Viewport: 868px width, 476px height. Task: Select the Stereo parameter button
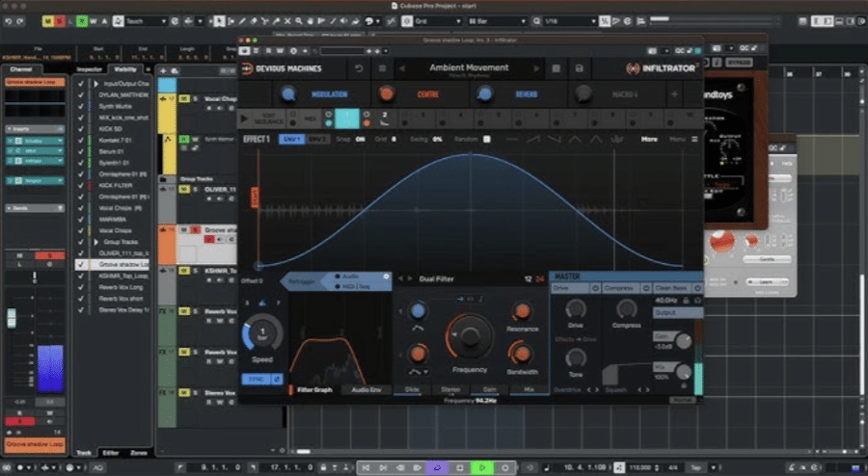pyautogui.click(x=450, y=389)
